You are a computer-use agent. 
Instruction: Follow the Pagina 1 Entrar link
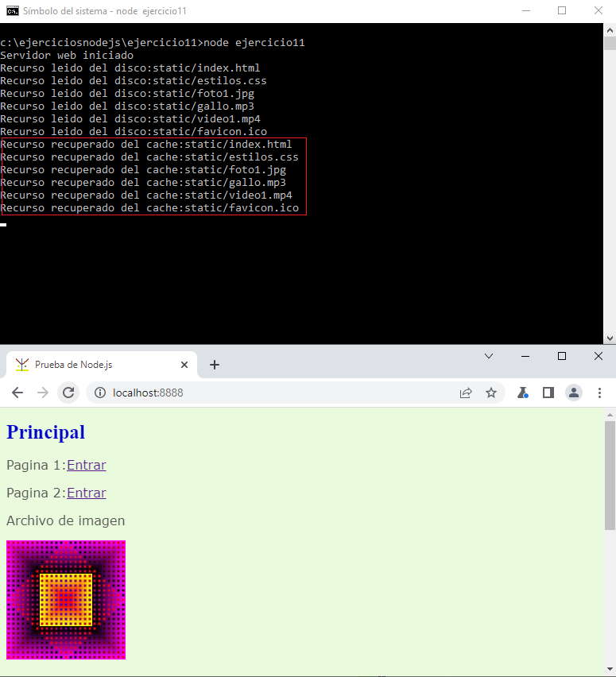87,465
